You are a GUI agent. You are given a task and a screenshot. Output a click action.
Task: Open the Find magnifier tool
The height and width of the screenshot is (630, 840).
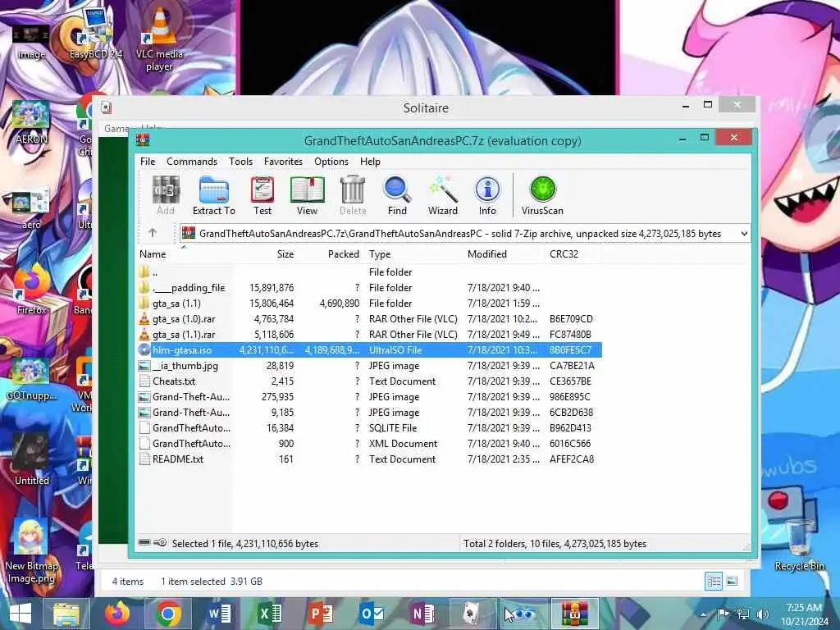(x=397, y=195)
